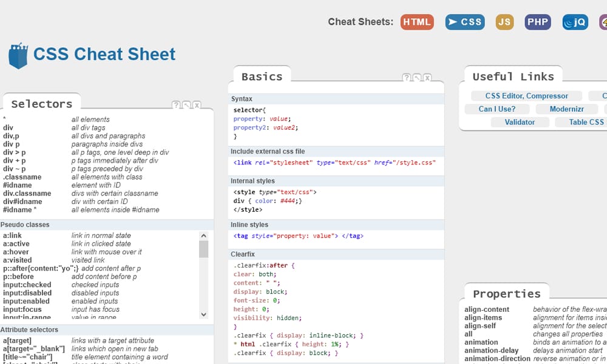Click the 'align-self' property
This screenshot has width=607, height=364.
480,326
